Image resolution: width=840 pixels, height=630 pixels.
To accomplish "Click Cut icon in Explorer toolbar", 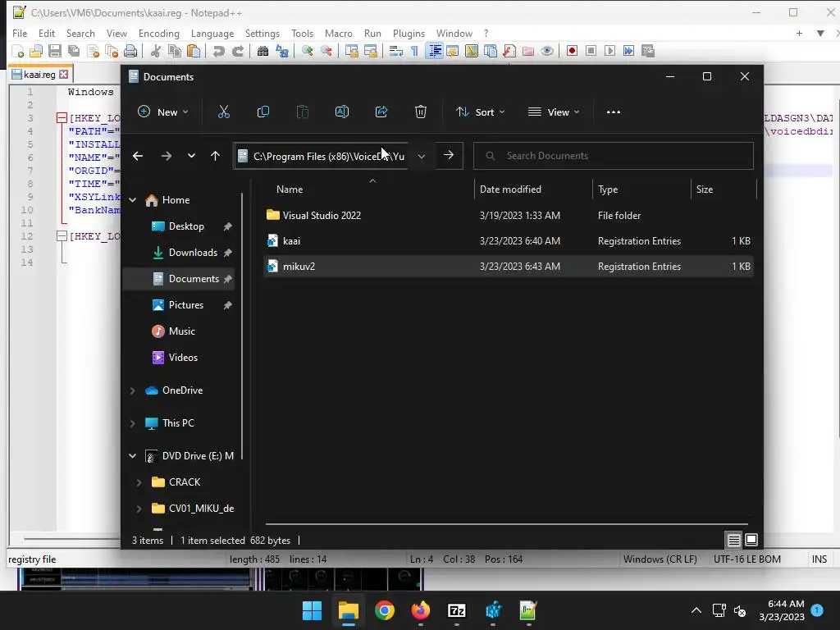I will 223,112.
